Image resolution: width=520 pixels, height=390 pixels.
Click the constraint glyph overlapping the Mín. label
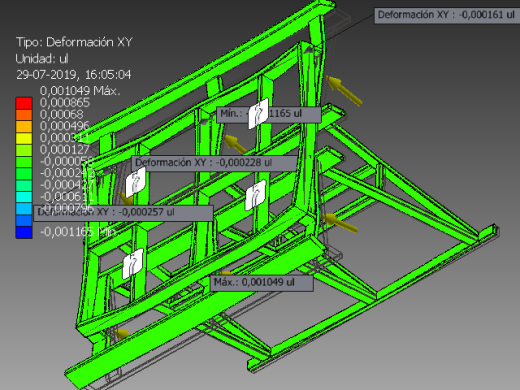pyautogui.click(x=258, y=113)
